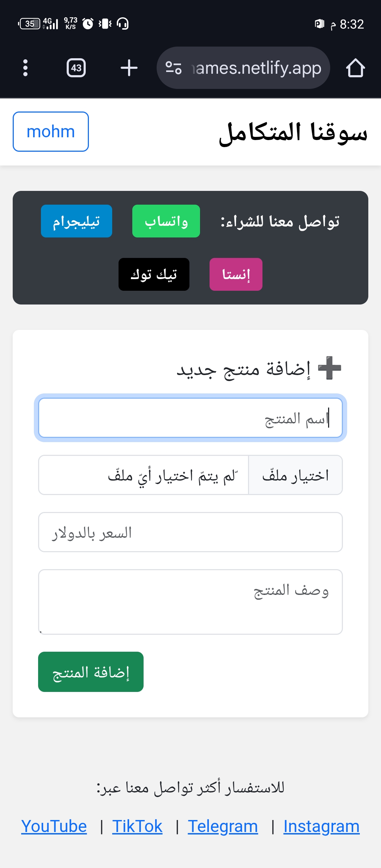Open the TikTok footer link

(137, 826)
